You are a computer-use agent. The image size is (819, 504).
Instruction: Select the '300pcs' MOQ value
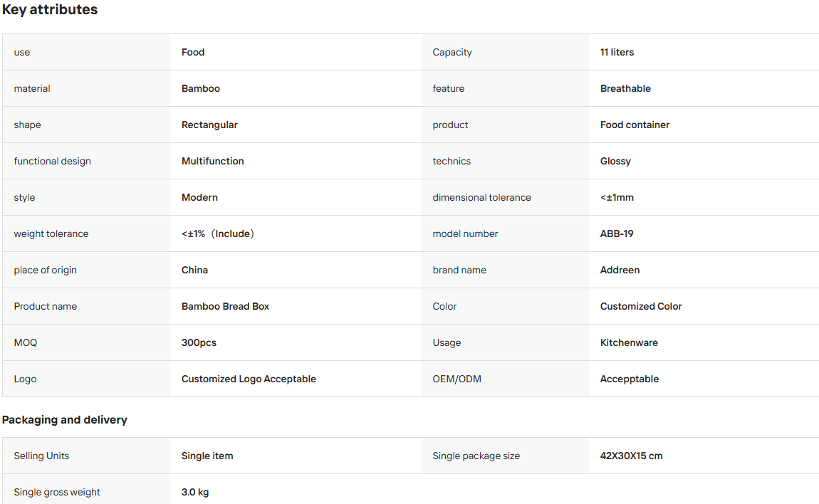click(199, 342)
